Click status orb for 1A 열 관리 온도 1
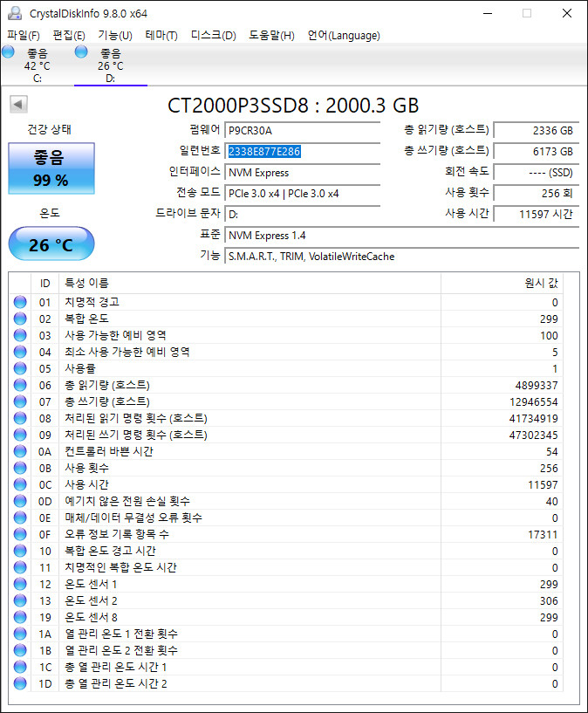This screenshot has height=713, width=588. coord(20,634)
